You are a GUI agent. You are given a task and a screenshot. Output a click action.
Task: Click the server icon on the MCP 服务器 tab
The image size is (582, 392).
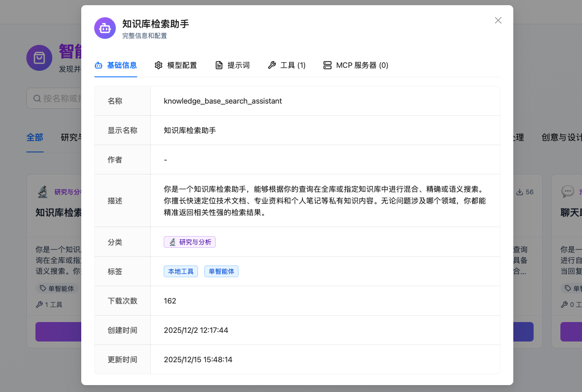327,65
